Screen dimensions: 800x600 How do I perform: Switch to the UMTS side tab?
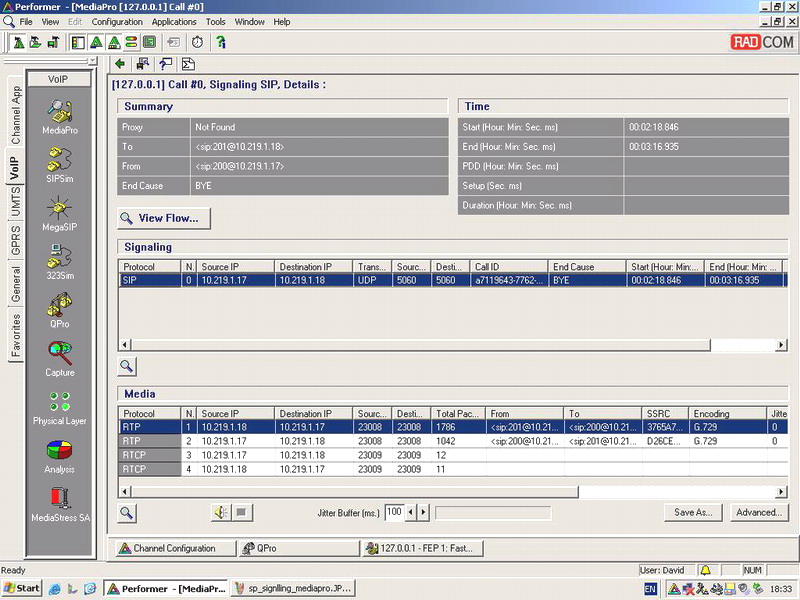16,203
